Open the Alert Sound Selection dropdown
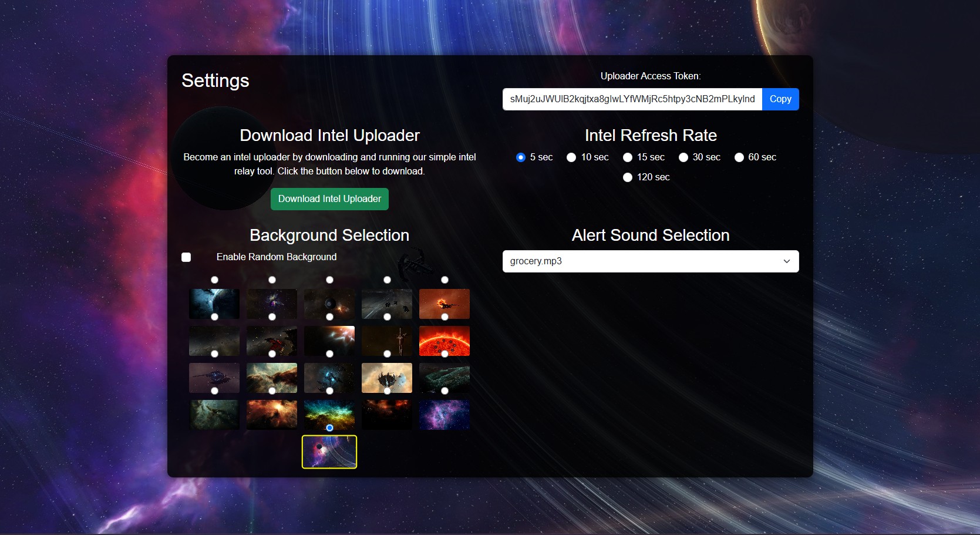 pyautogui.click(x=651, y=261)
